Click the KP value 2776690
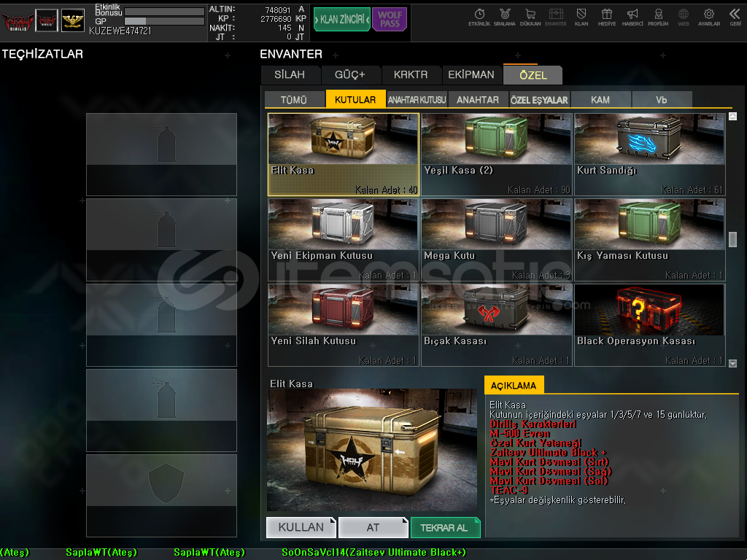Viewport: 747px width, 560px height. pos(275,18)
